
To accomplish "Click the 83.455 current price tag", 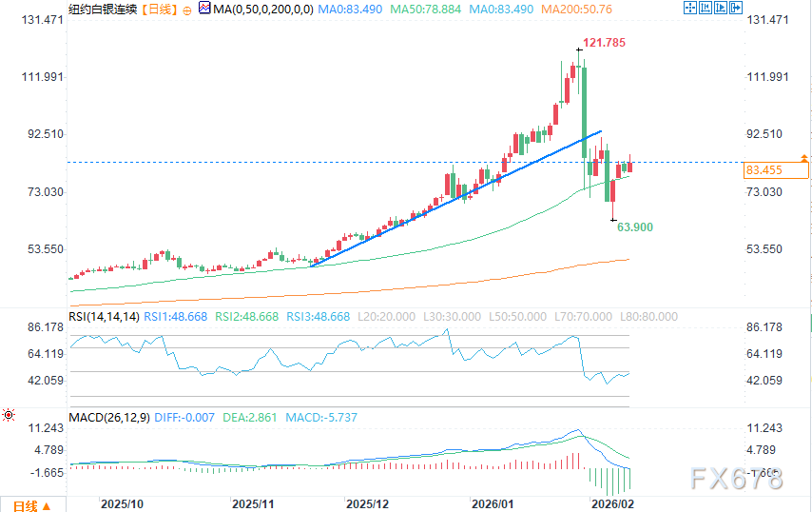I will pyautogui.click(x=776, y=170).
